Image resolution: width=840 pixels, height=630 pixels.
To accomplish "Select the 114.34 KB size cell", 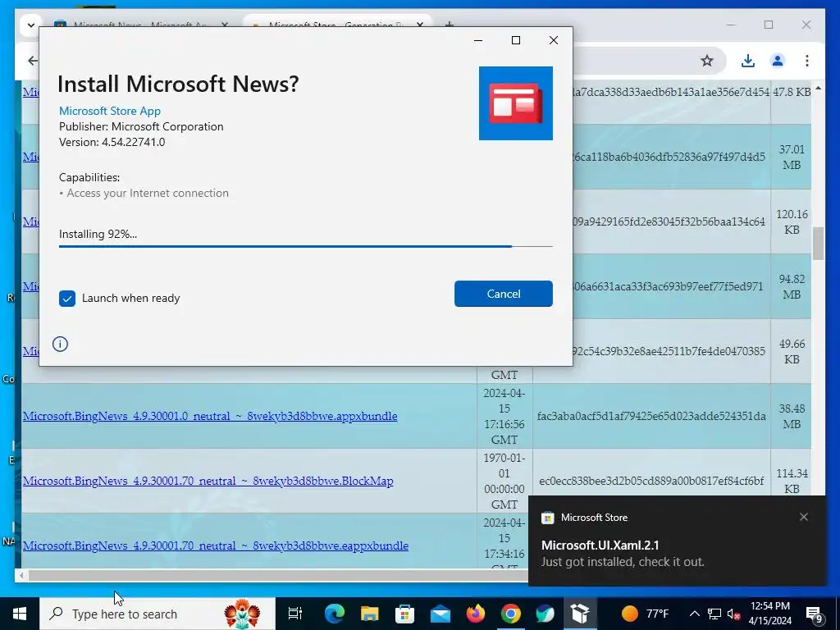I will pyautogui.click(x=791, y=481).
